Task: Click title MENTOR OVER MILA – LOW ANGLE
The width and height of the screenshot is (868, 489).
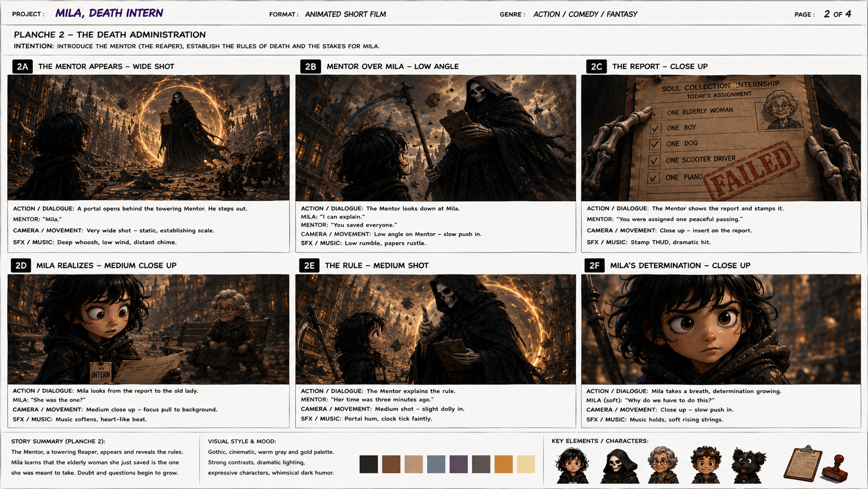Action: [392, 67]
